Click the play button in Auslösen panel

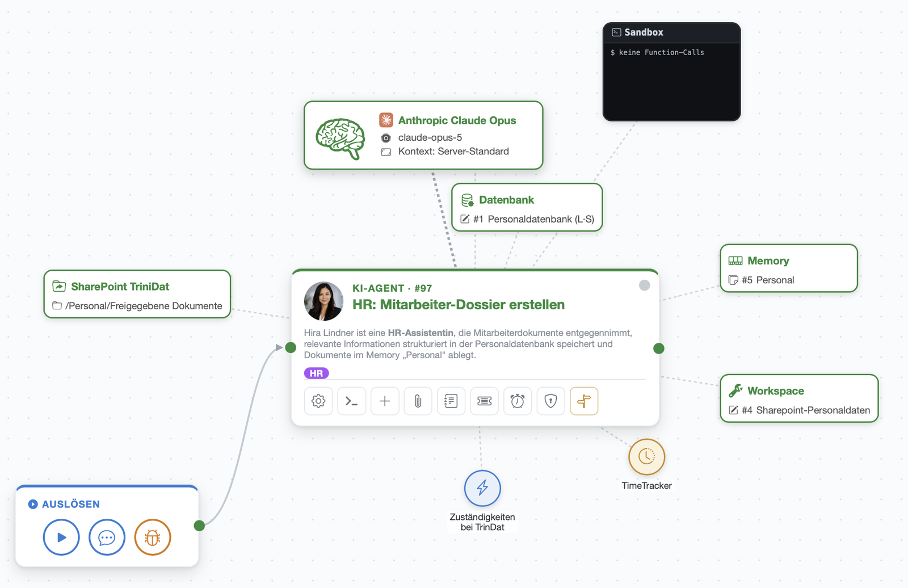(x=61, y=537)
